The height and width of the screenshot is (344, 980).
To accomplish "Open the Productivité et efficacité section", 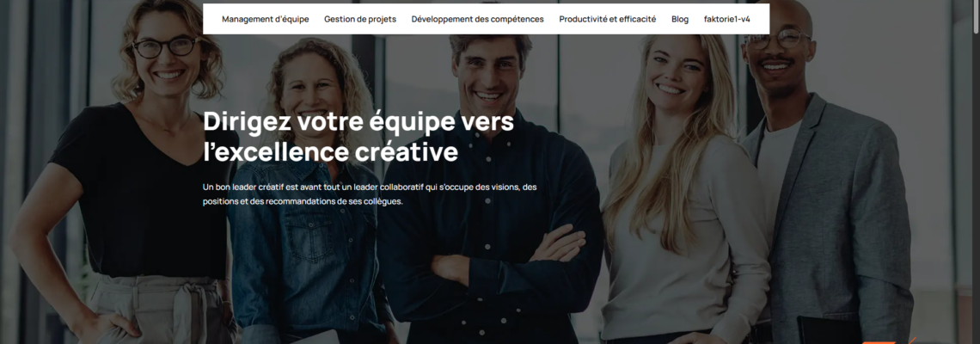I will (608, 20).
